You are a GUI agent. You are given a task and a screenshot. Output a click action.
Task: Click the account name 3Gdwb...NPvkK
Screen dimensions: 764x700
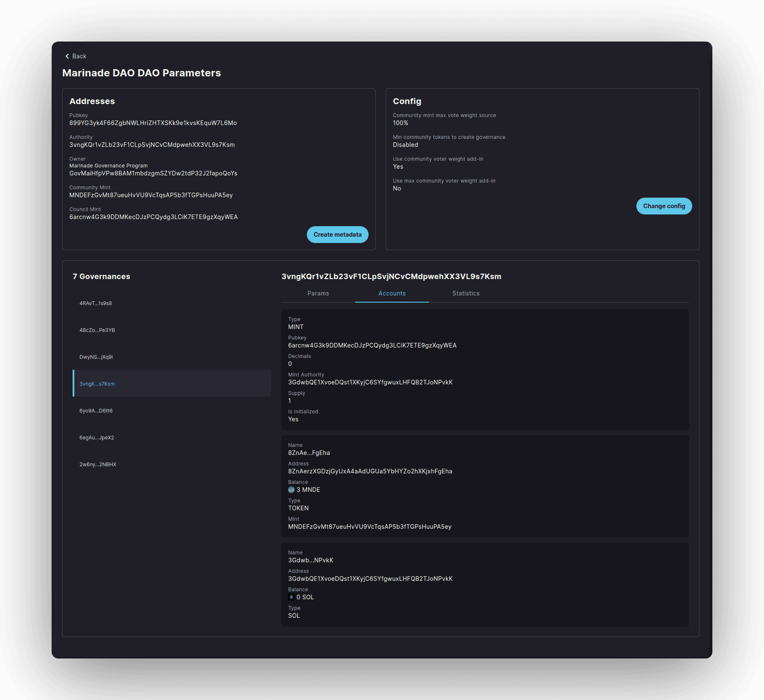tap(311, 560)
